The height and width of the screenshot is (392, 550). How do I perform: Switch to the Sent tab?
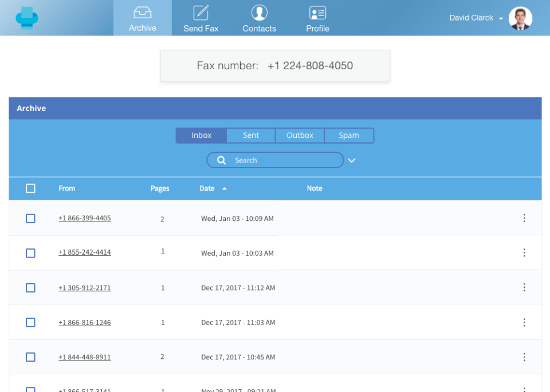[251, 136]
